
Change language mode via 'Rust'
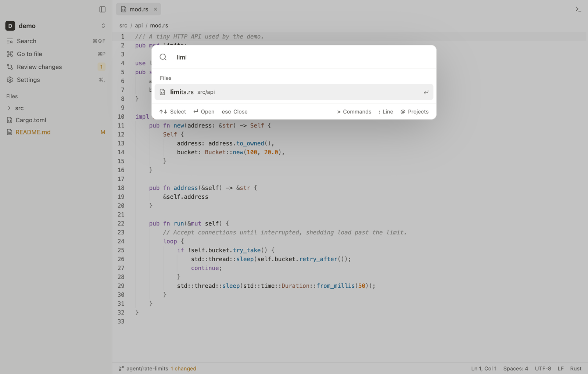point(576,368)
